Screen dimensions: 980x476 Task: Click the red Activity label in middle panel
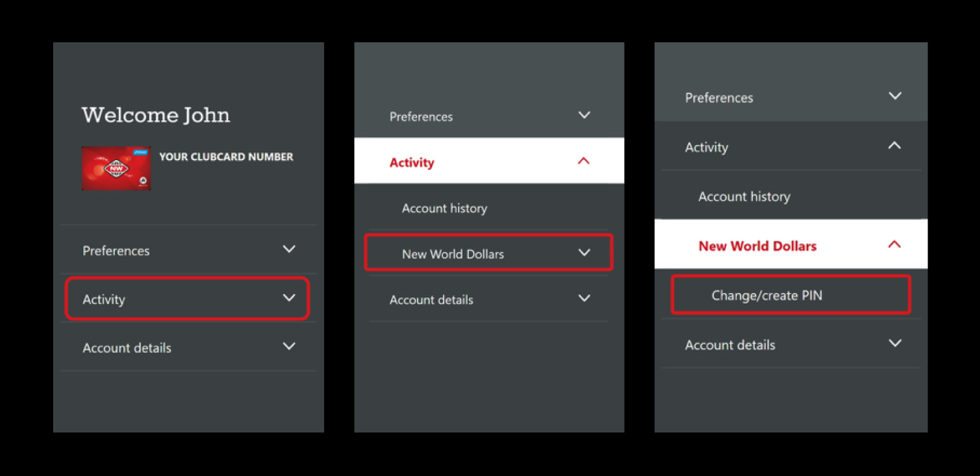(x=412, y=162)
